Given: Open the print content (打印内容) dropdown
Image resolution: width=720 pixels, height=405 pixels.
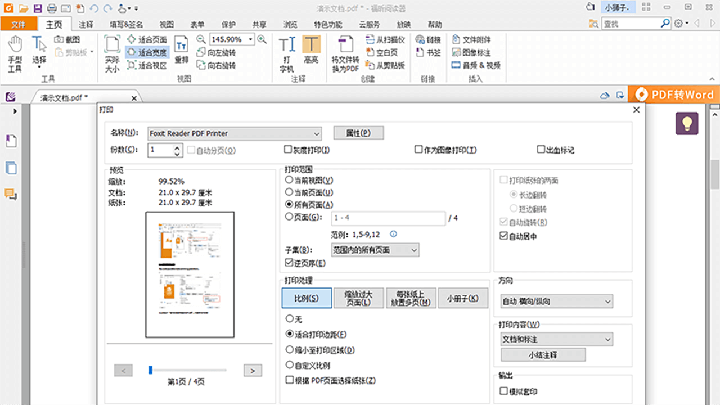Looking at the screenshot, I should (x=557, y=339).
